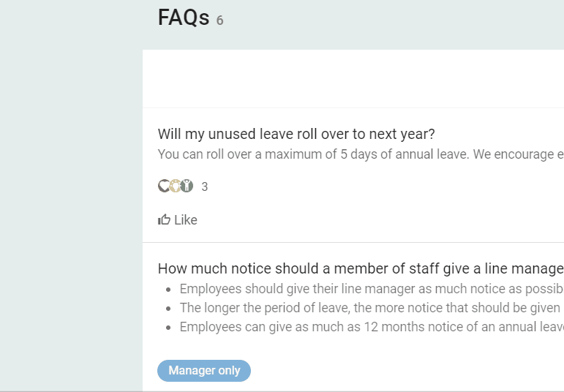The image size is (564, 392).
Task: Select the bullet about longer period of leave
Action: point(370,308)
